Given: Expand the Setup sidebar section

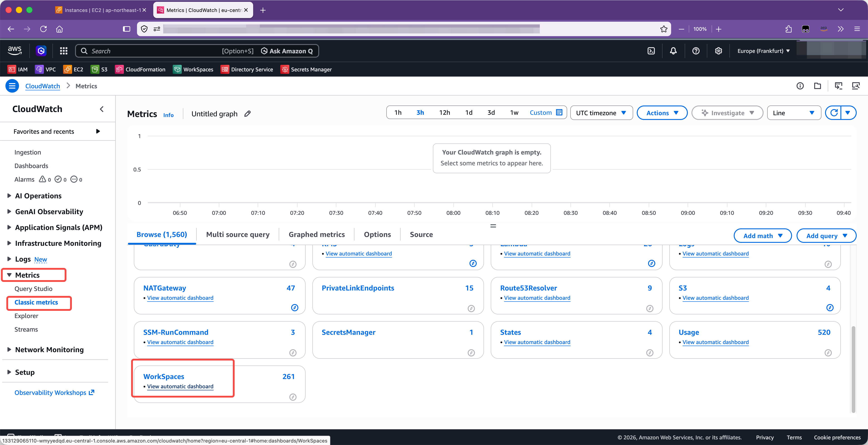Looking at the screenshot, I should pyautogui.click(x=21, y=372).
